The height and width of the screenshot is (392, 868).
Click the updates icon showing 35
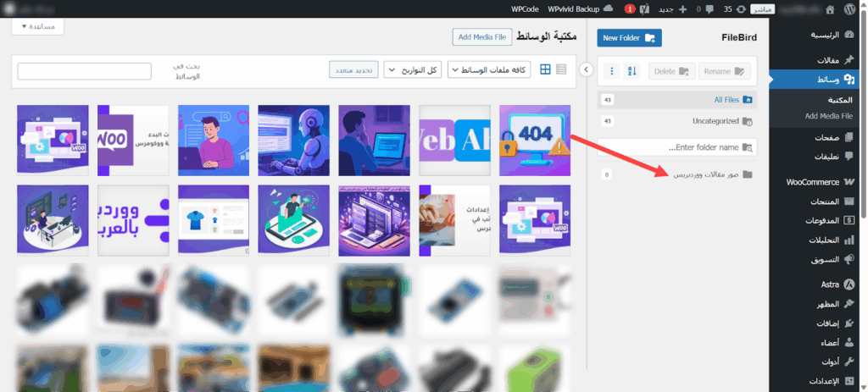pyautogui.click(x=741, y=8)
